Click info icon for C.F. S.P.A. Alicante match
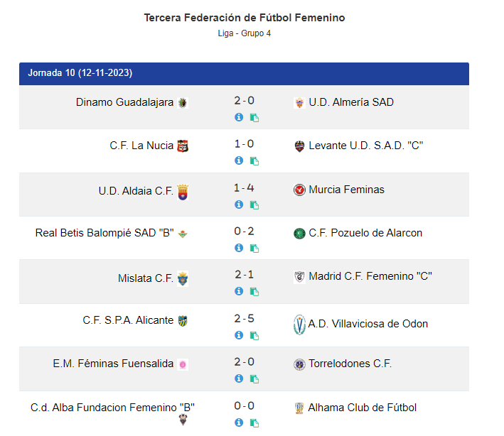This screenshot has width=504, height=436. [x=239, y=335]
